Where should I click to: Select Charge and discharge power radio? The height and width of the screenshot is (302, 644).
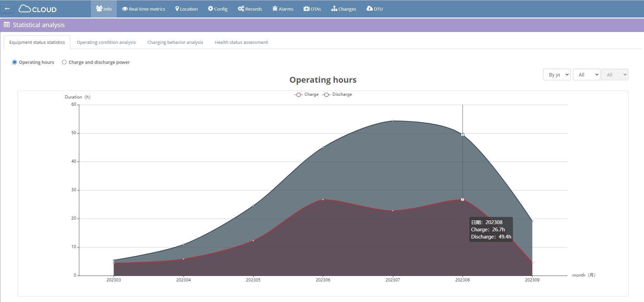pyautogui.click(x=64, y=62)
